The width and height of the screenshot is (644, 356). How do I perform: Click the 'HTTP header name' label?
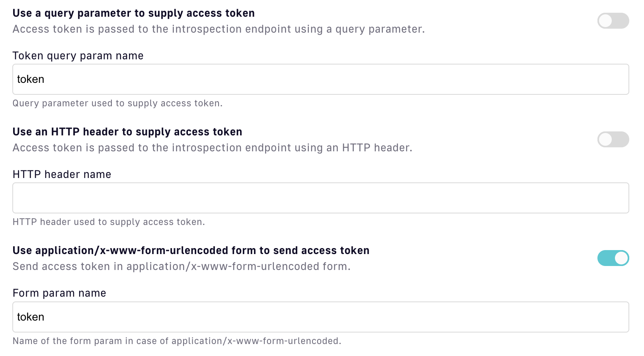click(62, 174)
